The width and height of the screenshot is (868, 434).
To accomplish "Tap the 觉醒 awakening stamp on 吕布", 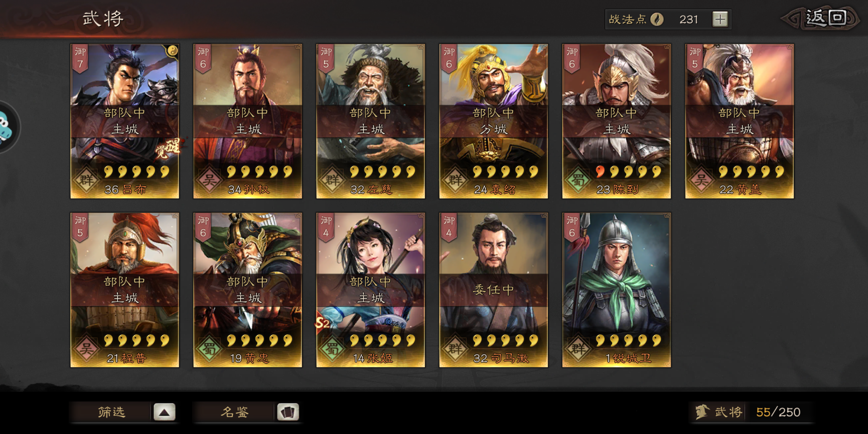I will point(168,149).
